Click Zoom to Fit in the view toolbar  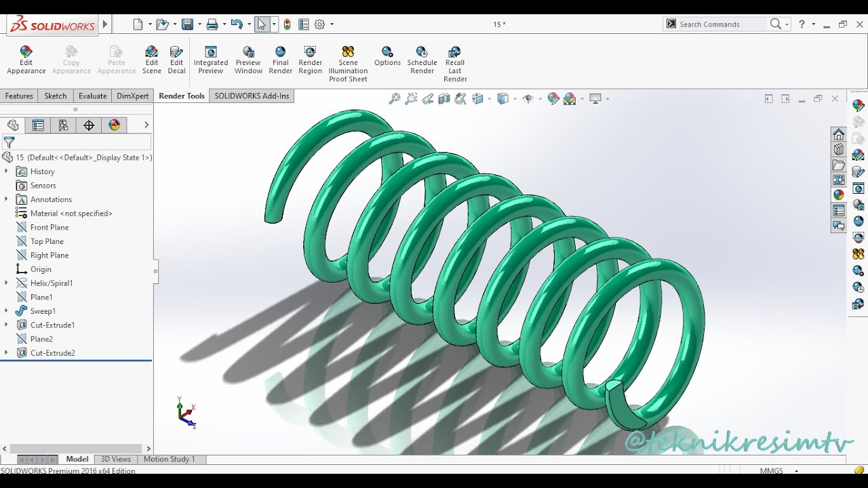coord(395,99)
